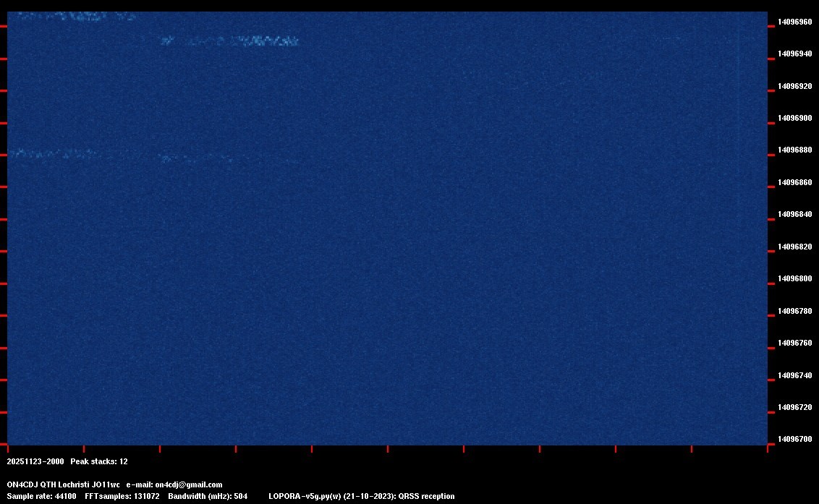The width and height of the screenshot is (819, 504).
Task: Click the 14096820 frequency label
Action: [x=794, y=247]
